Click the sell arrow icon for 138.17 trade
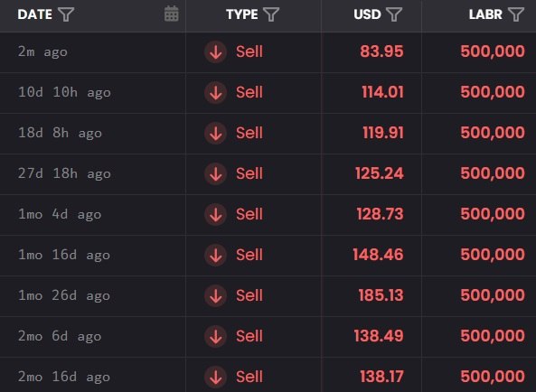 pyautogui.click(x=215, y=377)
